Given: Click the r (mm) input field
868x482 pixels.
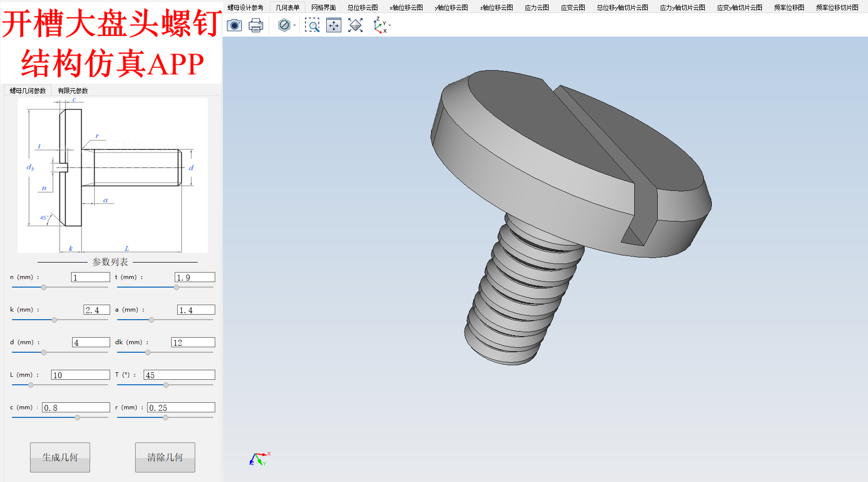Looking at the screenshot, I should pyautogui.click(x=181, y=407).
